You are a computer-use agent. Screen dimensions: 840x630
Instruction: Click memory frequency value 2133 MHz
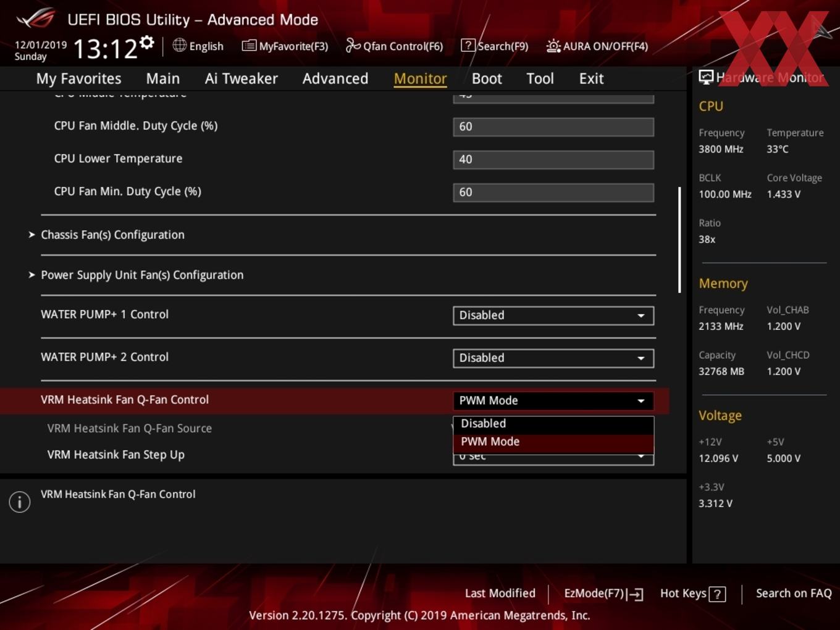pyautogui.click(x=721, y=326)
